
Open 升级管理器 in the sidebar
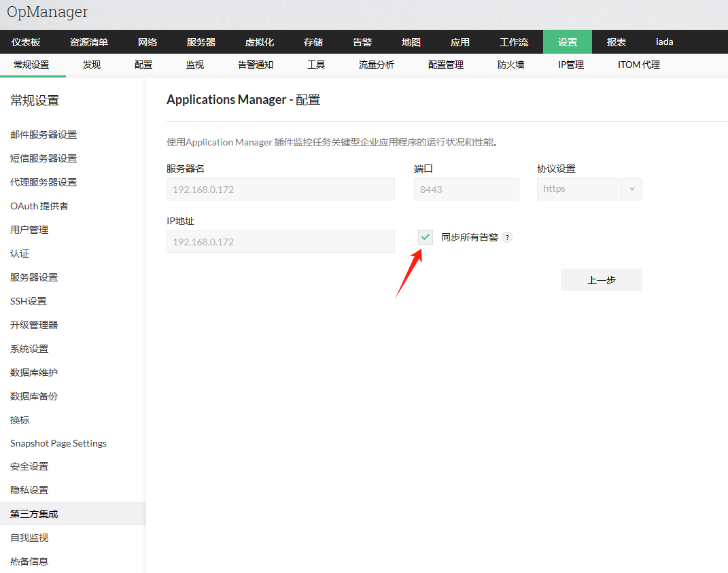tap(34, 325)
